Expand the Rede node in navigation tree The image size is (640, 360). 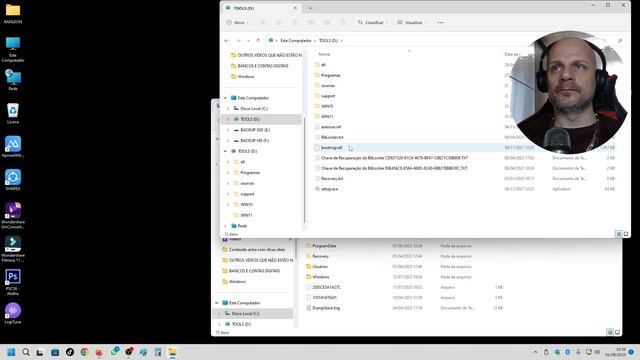coord(225,226)
